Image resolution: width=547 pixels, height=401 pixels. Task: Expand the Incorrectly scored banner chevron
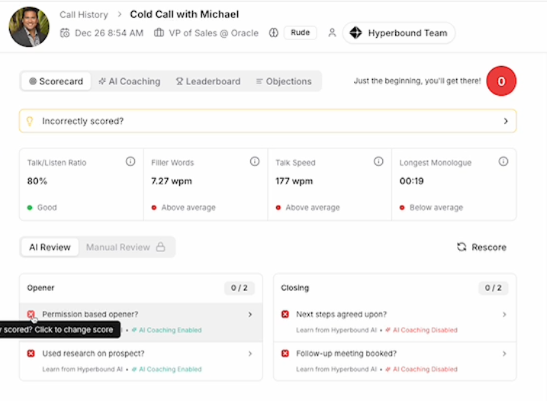(x=505, y=121)
